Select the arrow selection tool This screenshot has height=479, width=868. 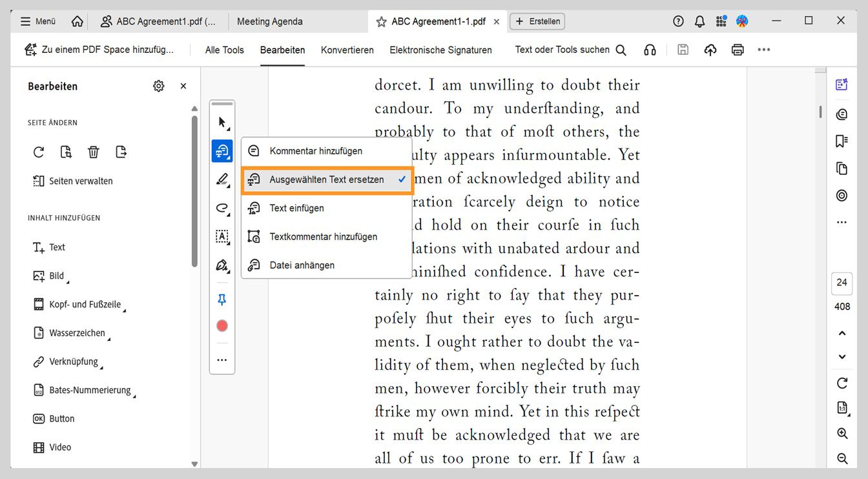[222, 121]
